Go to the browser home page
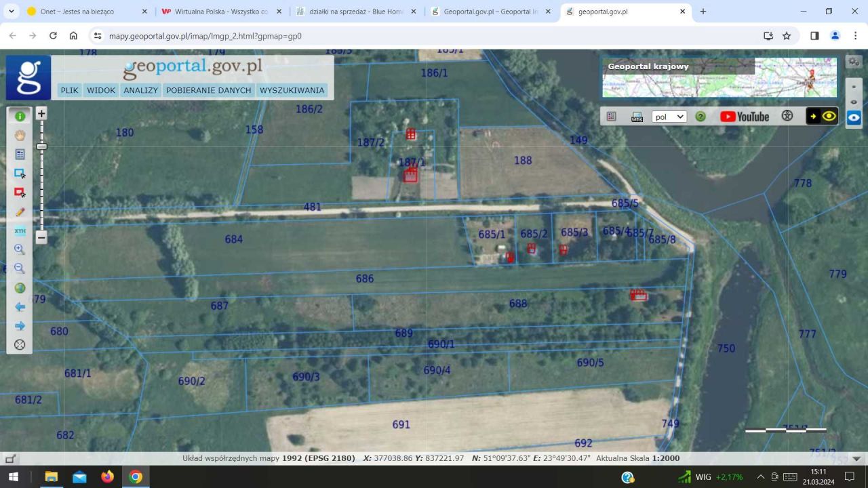Viewport: 868px width, 488px height. click(73, 36)
